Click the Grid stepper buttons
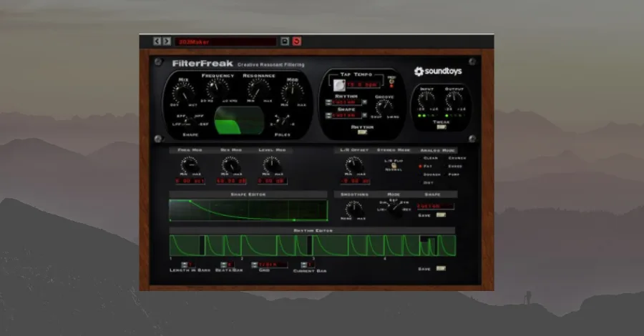 (254, 265)
